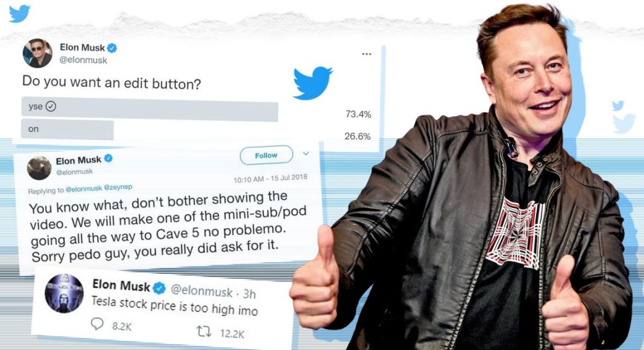
Task: Select the 'on' poll option
Action: [68, 129]
